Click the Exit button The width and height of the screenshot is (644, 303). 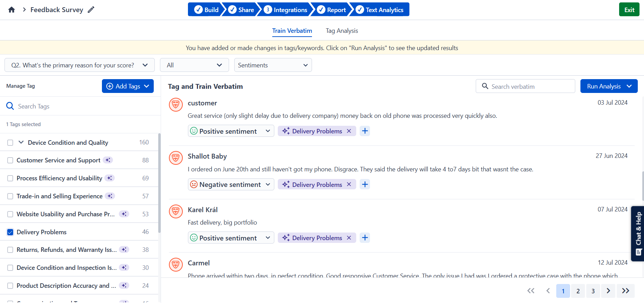coord(629,10)
